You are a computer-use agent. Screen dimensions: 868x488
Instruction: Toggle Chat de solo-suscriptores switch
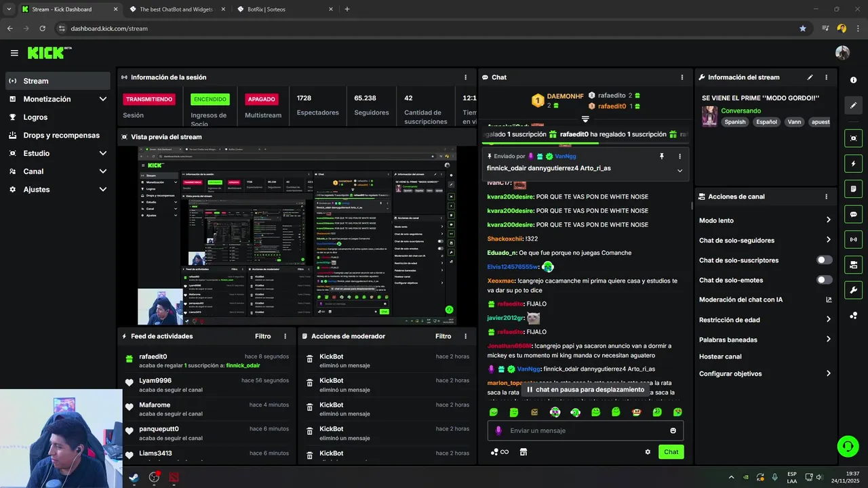pos(825,260)
